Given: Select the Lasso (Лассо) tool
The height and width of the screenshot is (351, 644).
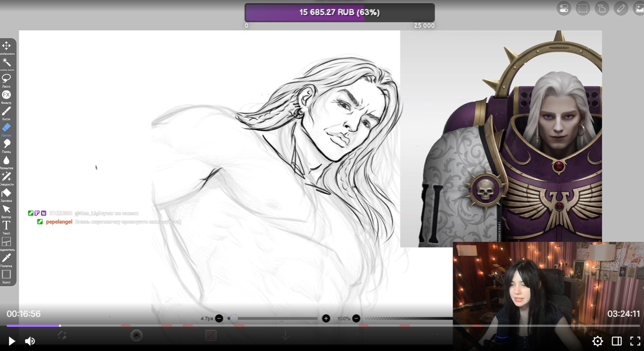Looking at the screenshot, I should coord(7,78).
